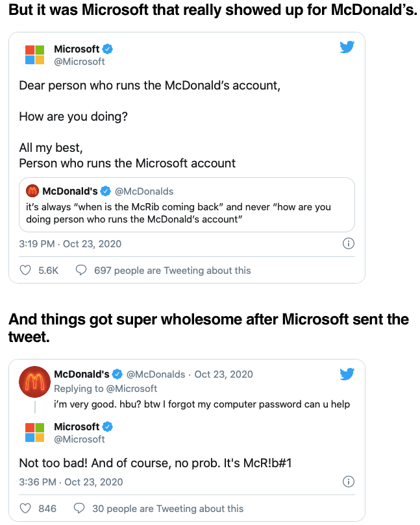This screenshot has width=420, height=525.
Task: Open the 3:19 PM · Oct 23, 2020 timestamp
Action: coord(70,244)
